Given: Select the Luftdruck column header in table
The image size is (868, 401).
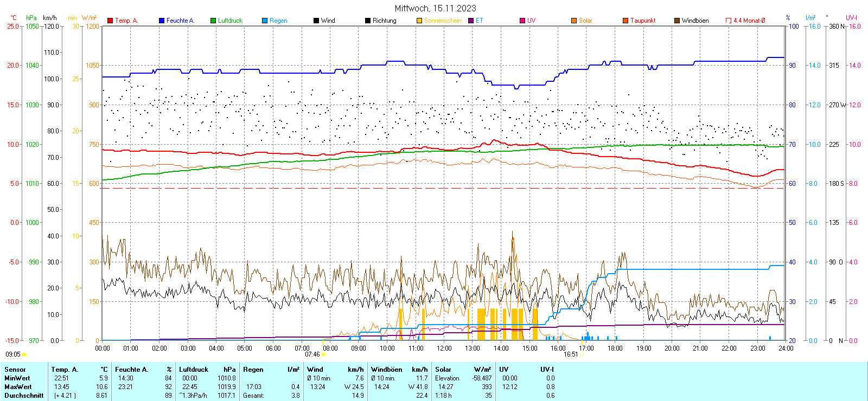Looking at the screenshot, I should (x=194, y=370).
